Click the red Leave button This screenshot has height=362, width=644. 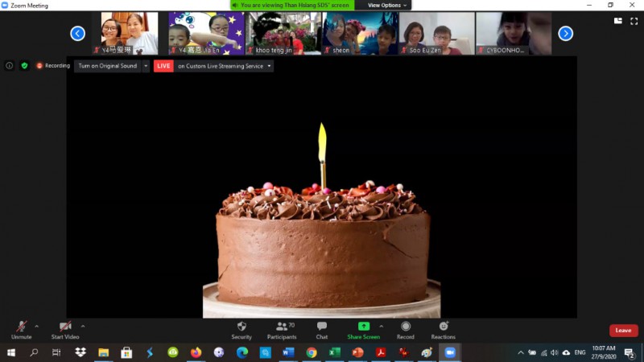pyautogui.click(x=623, y=331)
